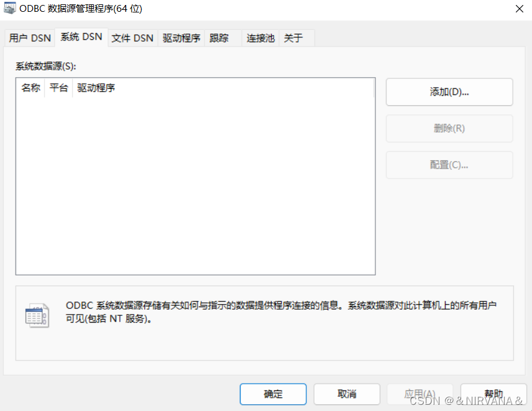The width and height of the screenshot is (532, 411).
Task: Click the 删除(R) button
Action: [449, 128]
